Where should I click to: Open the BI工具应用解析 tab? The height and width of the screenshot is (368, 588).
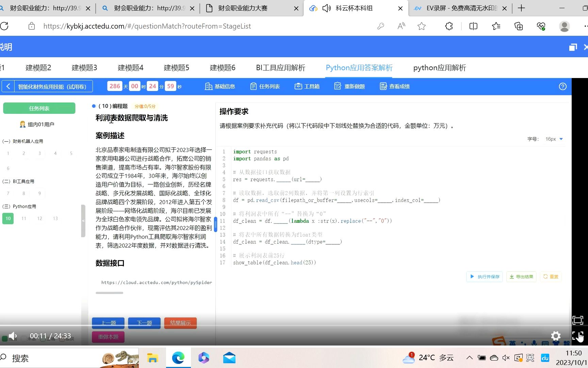click(281, 68)
